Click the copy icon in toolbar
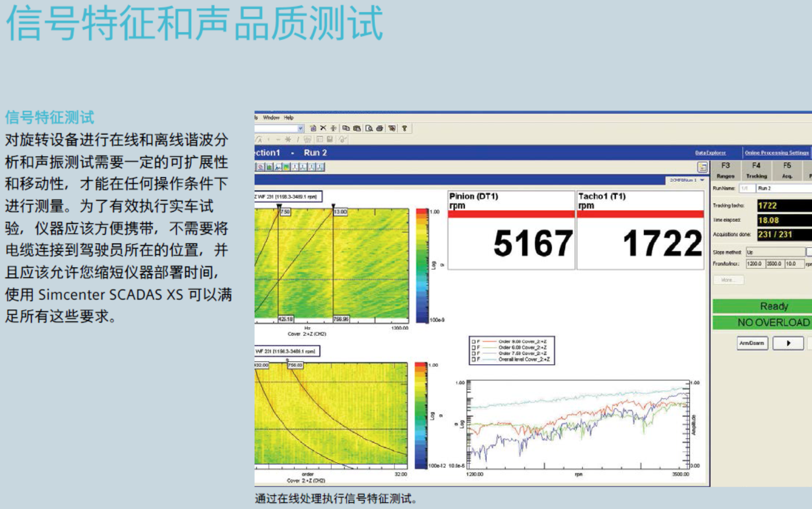 click(346, 128)
